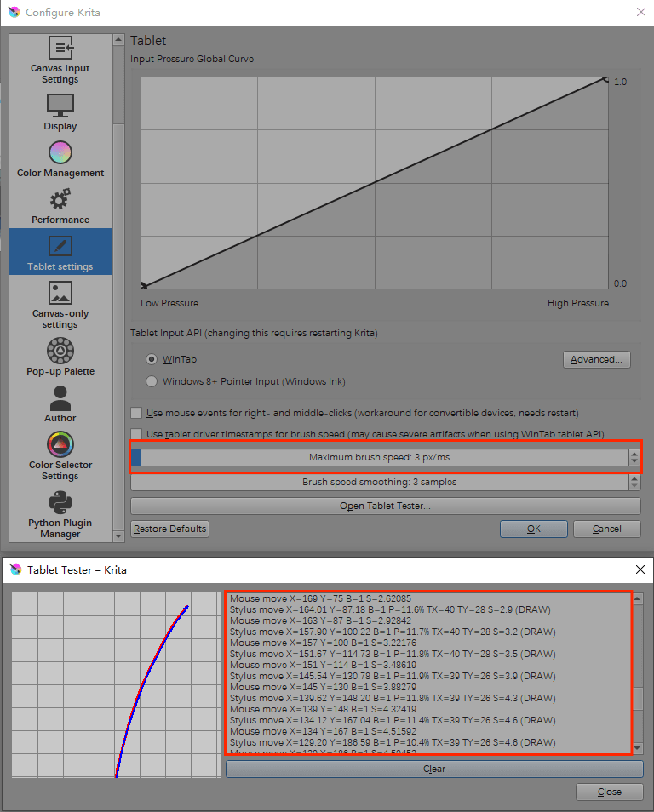654x812 pixels.
Task: Click the Krita logo in Tablet Tester title bar
Action: (x=16, y=569)
